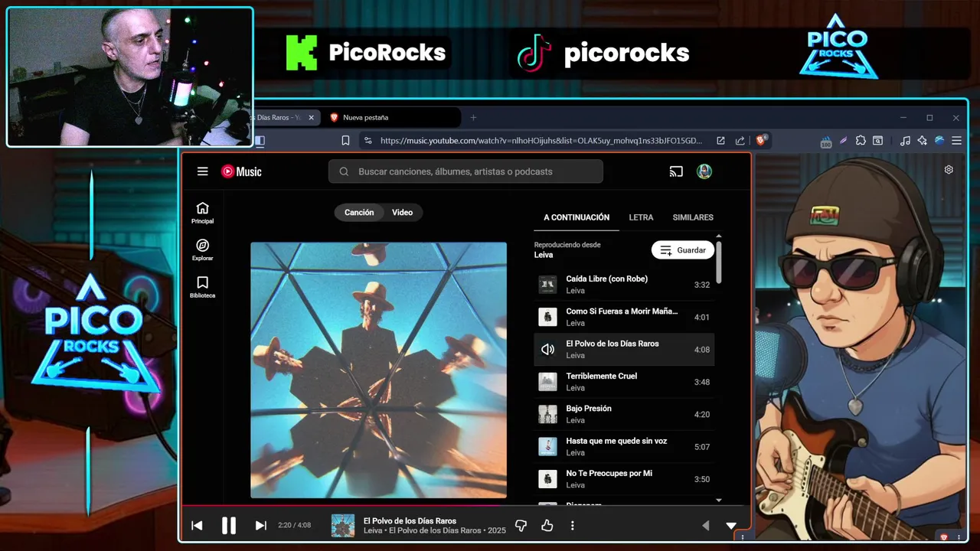Play Terriblemente Cruel from queue
Screen dimensions: 980x551
coord(624,382)
